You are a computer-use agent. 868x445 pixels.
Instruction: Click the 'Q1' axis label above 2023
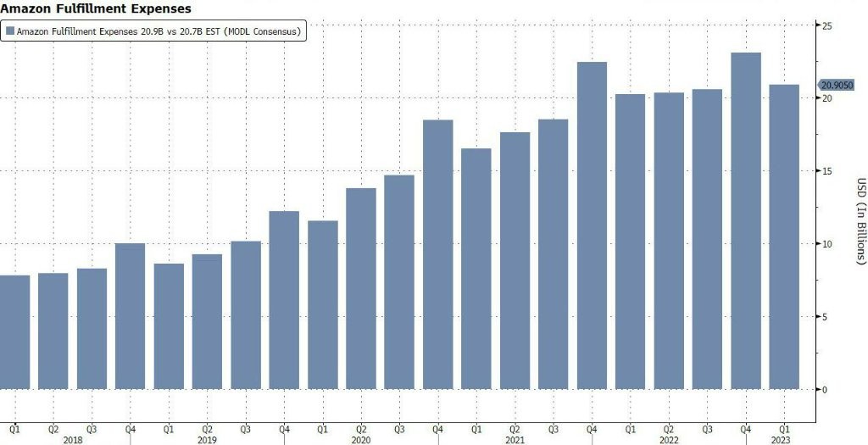pos(784,429)
